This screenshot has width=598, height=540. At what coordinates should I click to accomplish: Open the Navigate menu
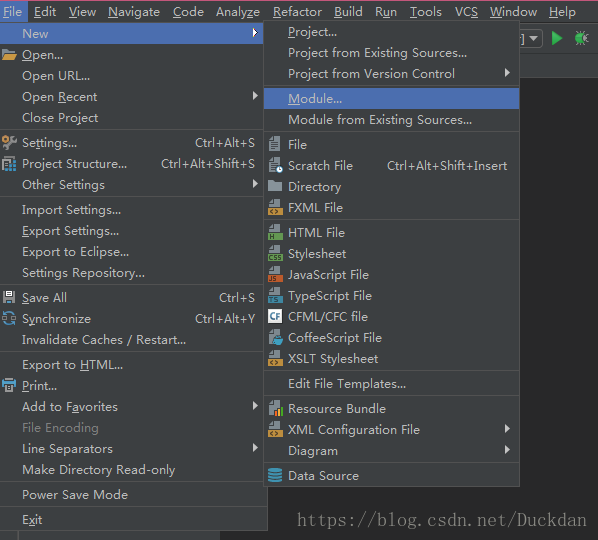click(x=134, y=12)
